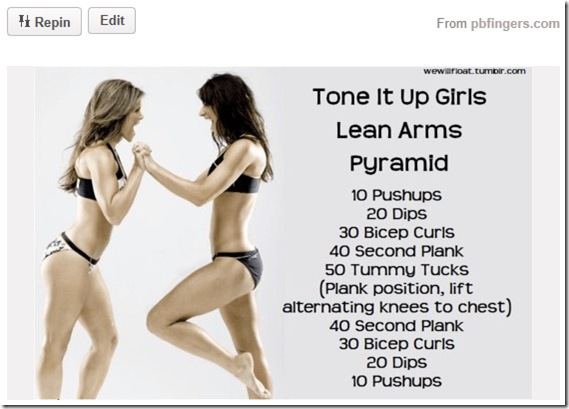This screenshot has height=409, width=569.
Task: Open the Edit button
Action: [x=112, y=21]
